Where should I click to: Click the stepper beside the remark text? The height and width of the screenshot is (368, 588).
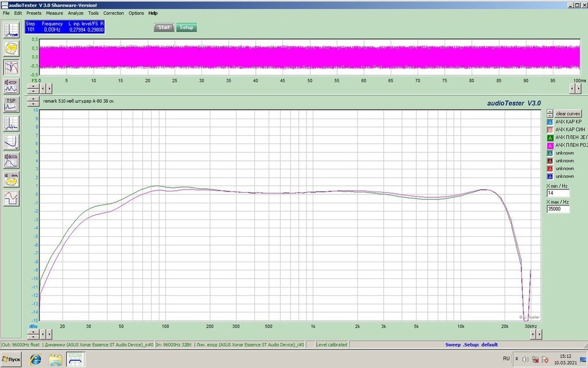coord(33,101)
